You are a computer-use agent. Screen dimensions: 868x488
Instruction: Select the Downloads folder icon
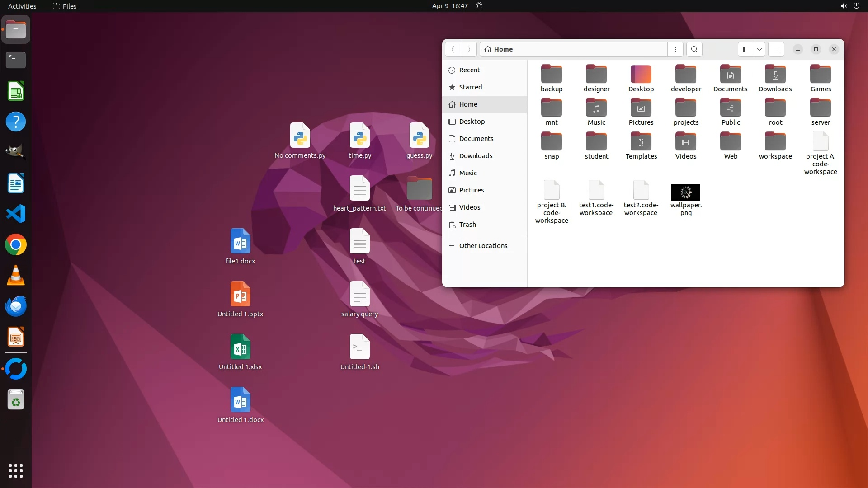[775, 75]
